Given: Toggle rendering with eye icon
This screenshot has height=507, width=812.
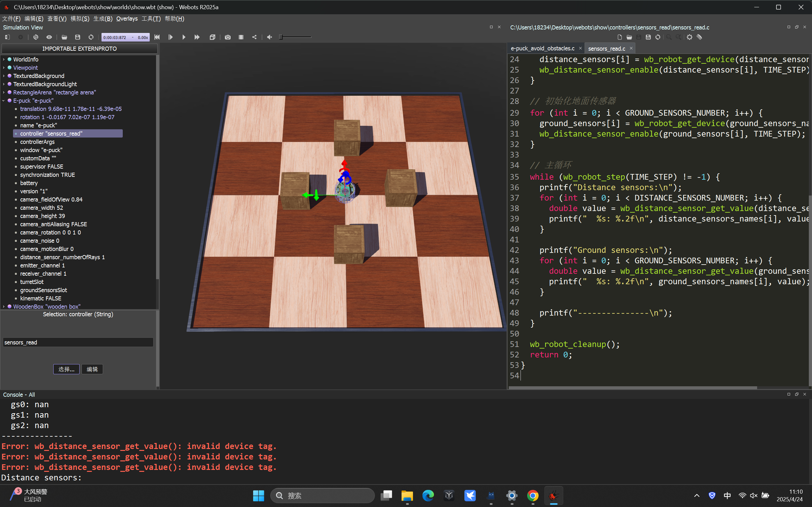Looking at the screenshot, I should coord(49,37).
